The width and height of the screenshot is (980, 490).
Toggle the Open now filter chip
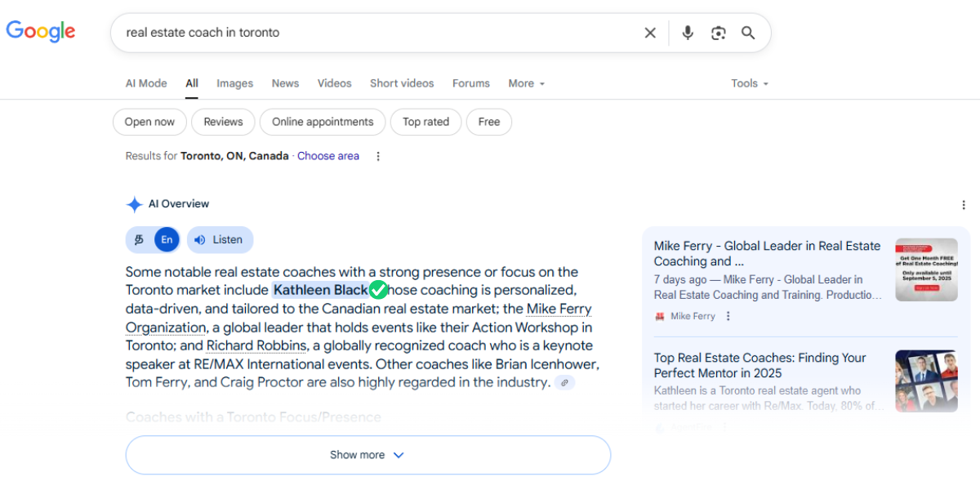(x=149, y=122)
